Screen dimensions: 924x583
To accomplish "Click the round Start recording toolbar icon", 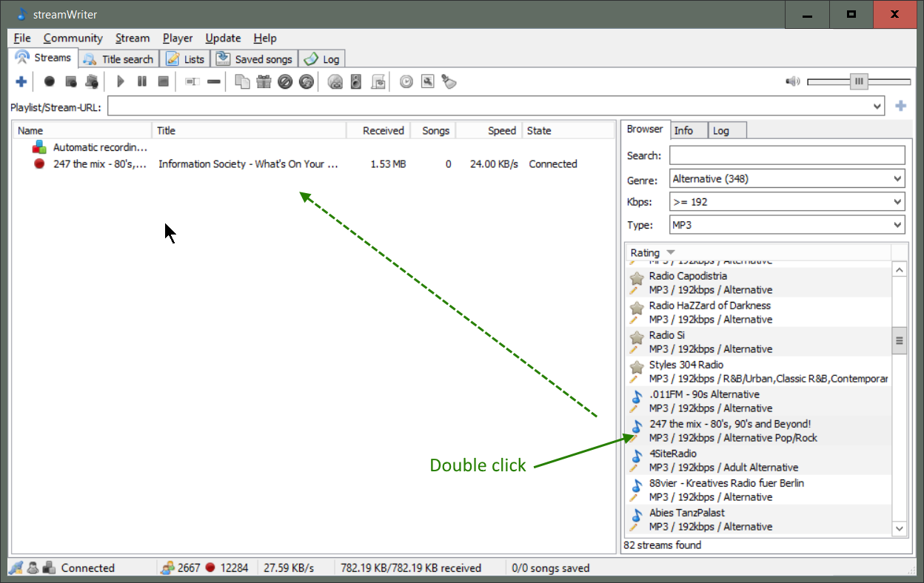I will point(50,81).
